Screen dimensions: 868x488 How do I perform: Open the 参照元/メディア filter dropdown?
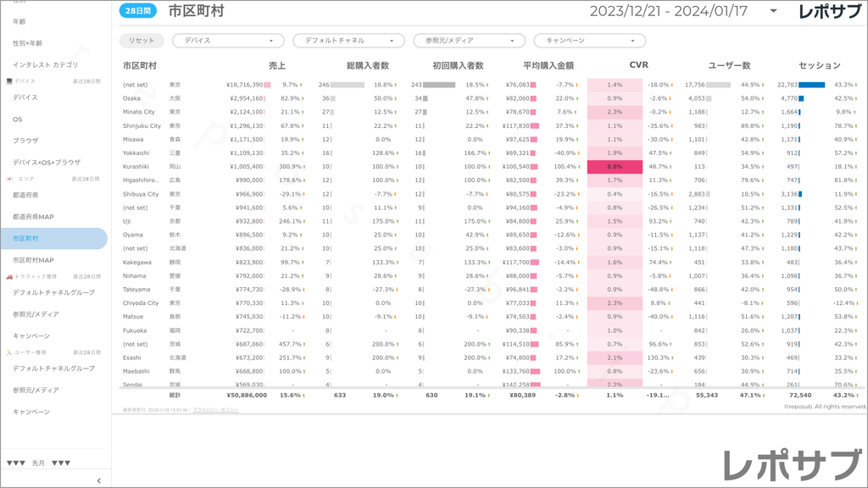(x=469, y=41)
